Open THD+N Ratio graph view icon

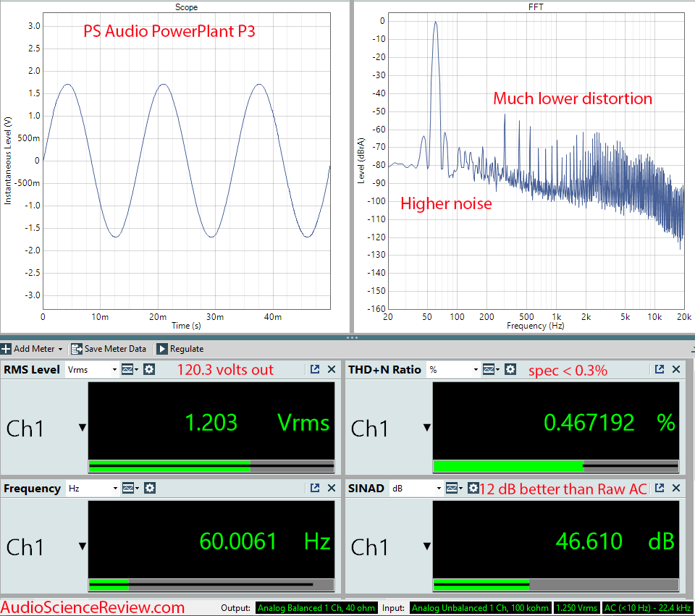coord(491,370)
